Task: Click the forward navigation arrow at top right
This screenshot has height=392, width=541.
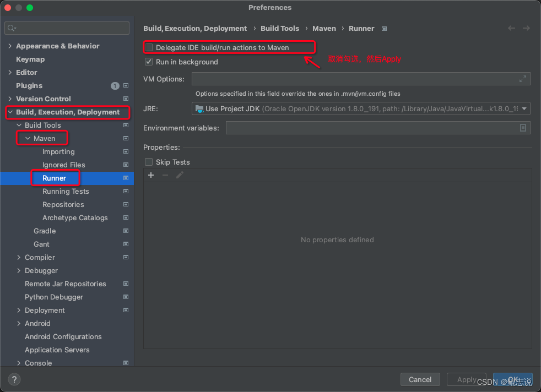Action: 526,28
